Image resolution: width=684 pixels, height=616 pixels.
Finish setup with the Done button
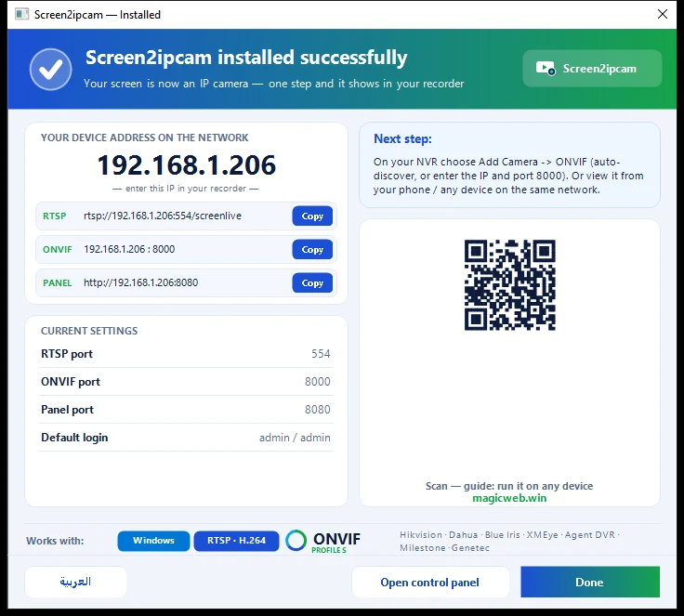[590, 582]
